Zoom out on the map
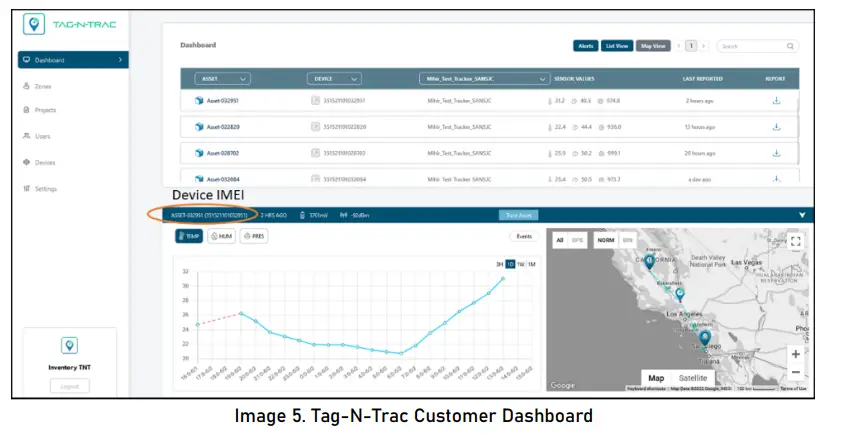Image resolution: width=841 pixels, height=442 pixels. (x=796, y=372)
